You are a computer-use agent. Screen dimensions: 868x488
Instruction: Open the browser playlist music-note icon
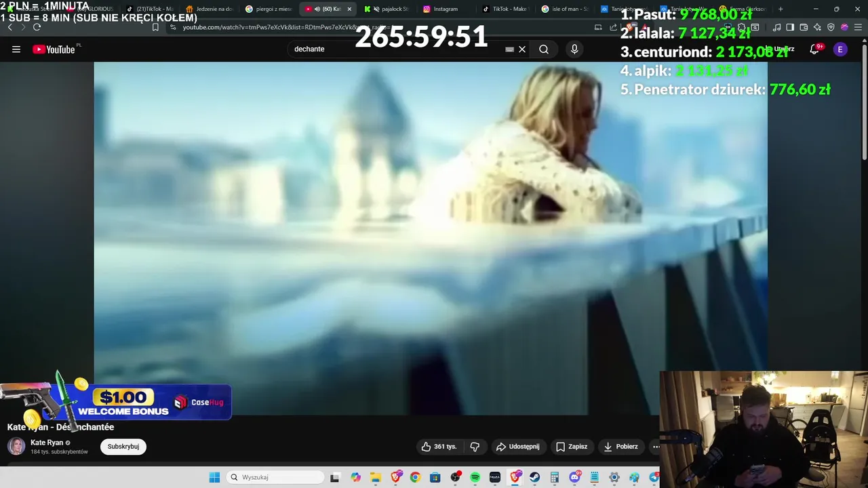coord(776,27)
